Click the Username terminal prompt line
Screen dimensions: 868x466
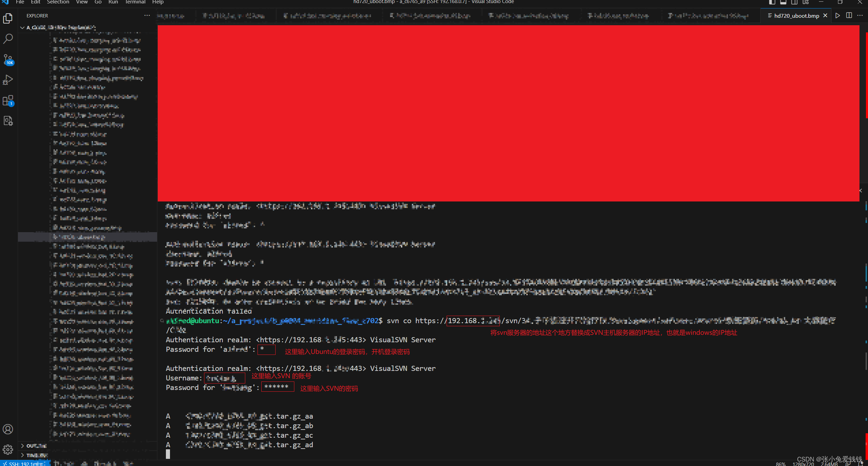tap(205, 378)
